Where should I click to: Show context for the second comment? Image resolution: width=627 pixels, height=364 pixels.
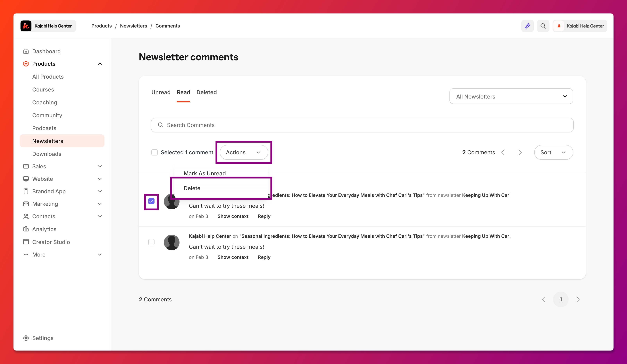coord(233,257)
